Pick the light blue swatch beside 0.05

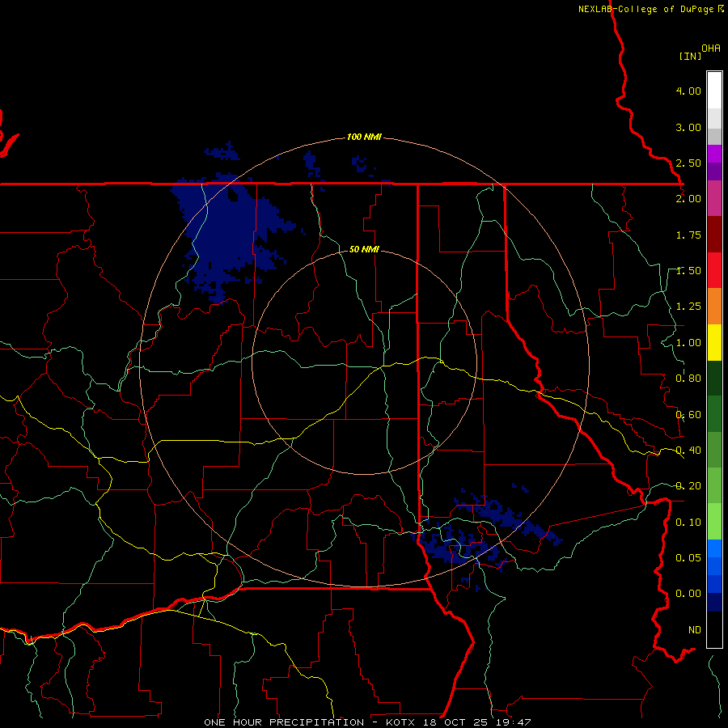(x=714, y=548)
